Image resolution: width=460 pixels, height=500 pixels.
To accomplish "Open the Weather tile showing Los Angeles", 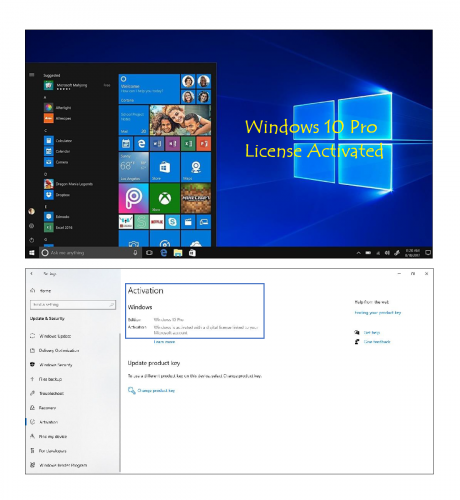I will [x=134, y=167].
